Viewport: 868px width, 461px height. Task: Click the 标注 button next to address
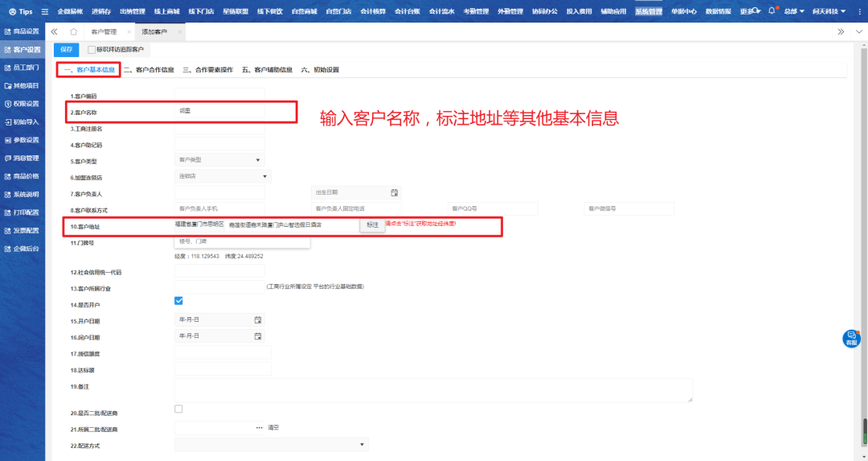click(x=372, y=225)
